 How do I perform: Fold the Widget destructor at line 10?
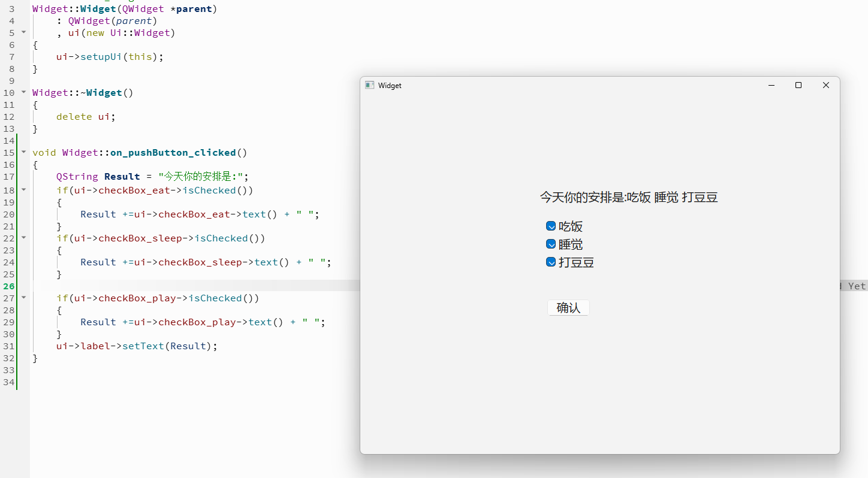[x=23, y=92]
